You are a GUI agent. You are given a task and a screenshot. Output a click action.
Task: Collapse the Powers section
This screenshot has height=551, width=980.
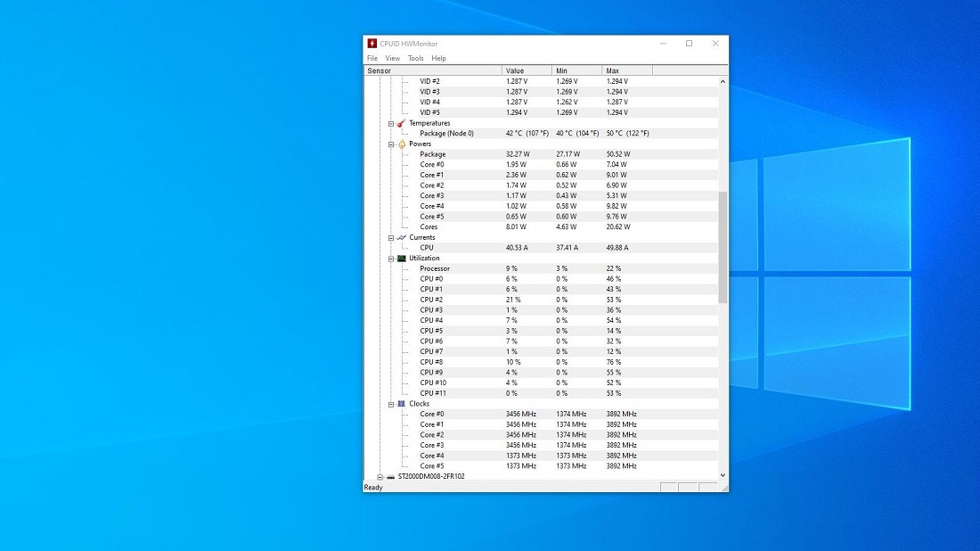(391, 144)
